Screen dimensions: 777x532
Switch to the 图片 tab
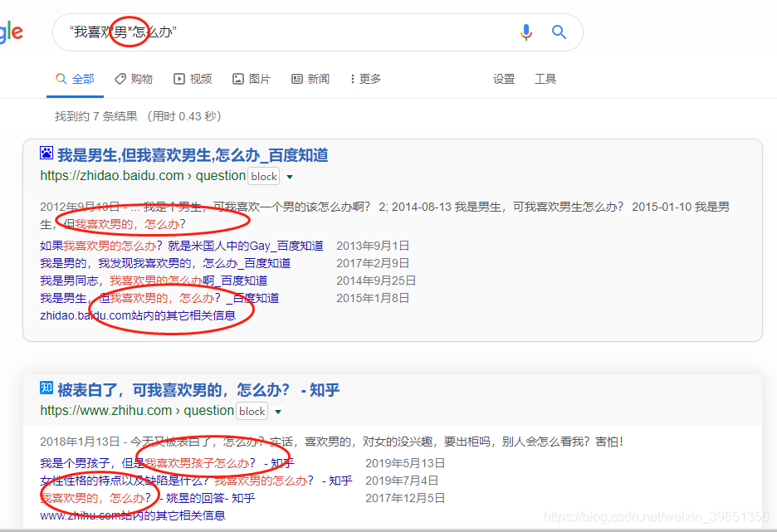(x=252, y=79)
